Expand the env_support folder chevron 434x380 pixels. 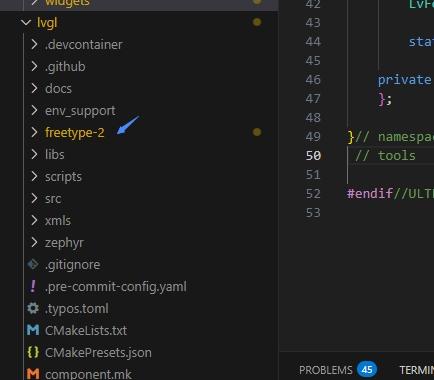pos(34,110)
